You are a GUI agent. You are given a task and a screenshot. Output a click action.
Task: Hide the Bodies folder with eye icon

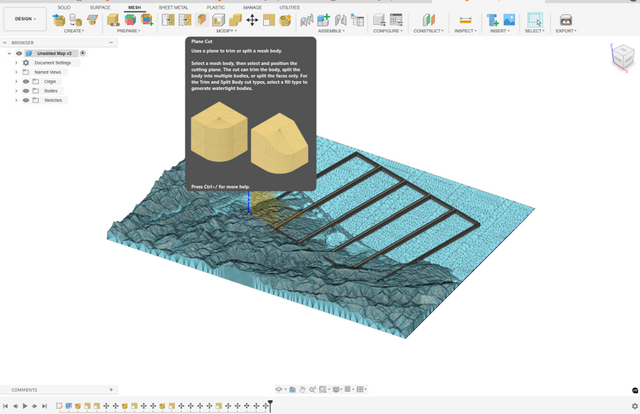click(26, 91)
